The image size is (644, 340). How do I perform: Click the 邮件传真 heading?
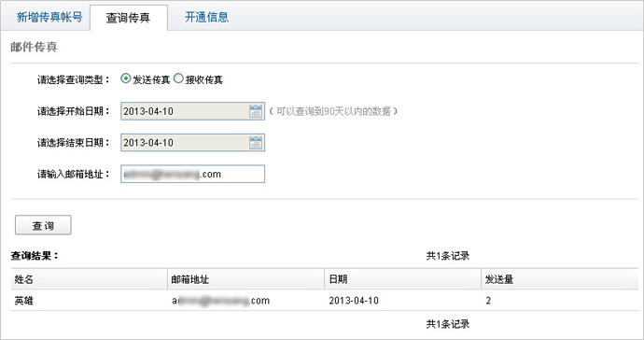[x=34, y=47]
